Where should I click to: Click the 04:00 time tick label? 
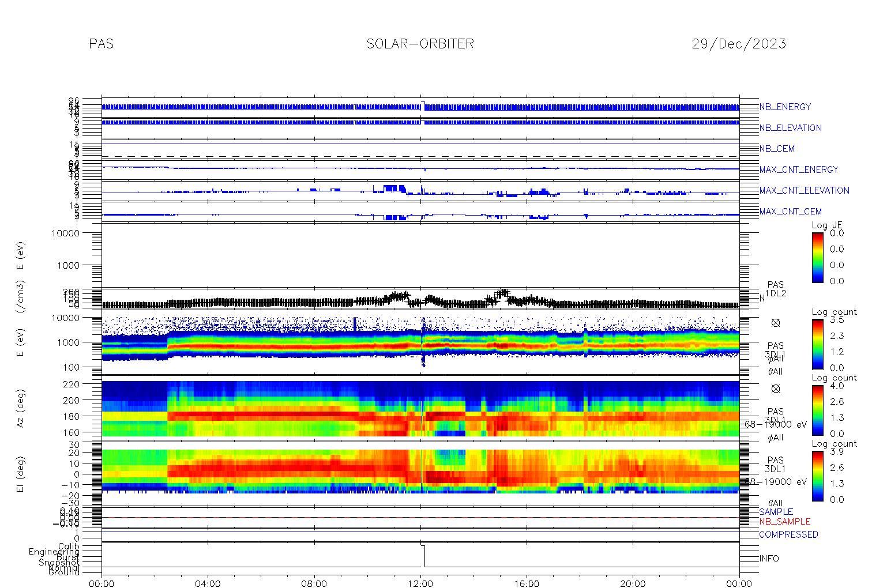208,583
